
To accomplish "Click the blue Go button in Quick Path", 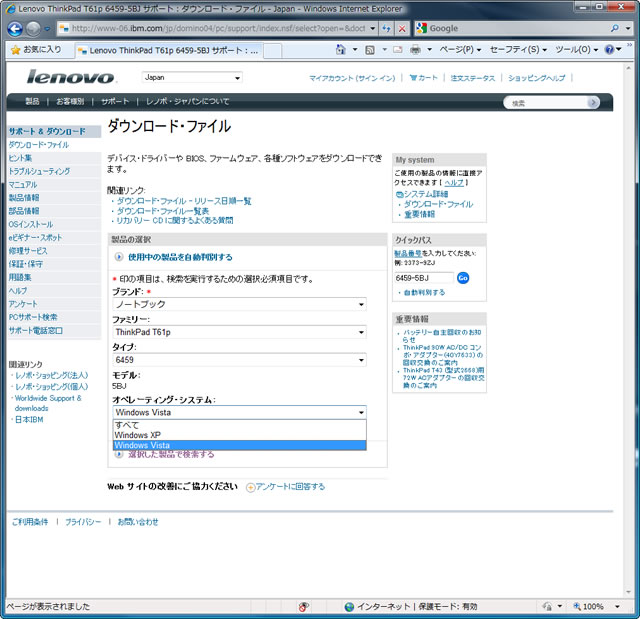I will 463,278.
